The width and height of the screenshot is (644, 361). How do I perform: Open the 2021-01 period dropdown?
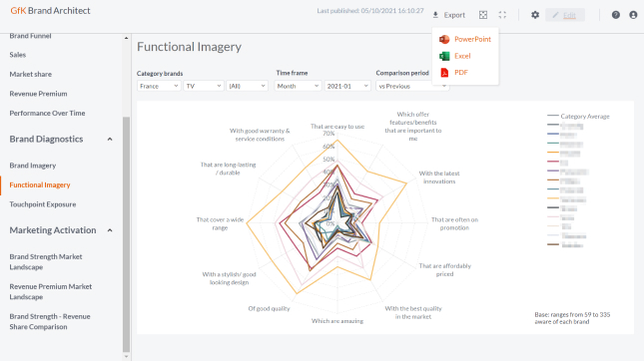coord(347,86)
